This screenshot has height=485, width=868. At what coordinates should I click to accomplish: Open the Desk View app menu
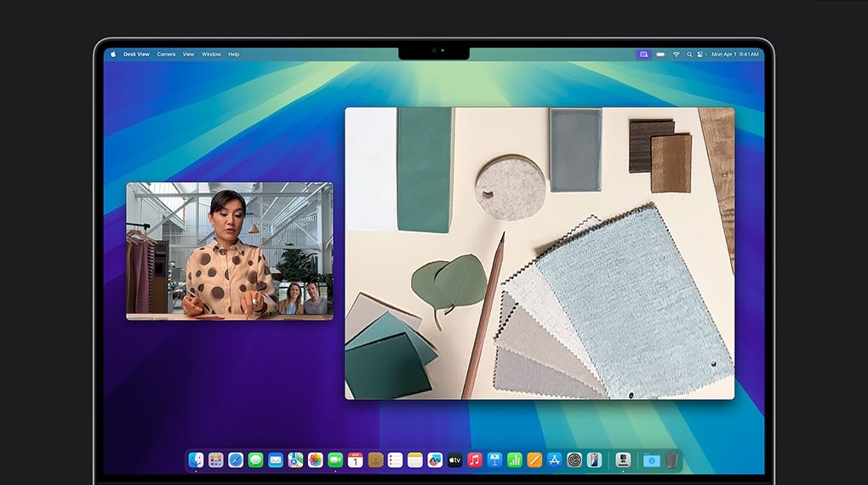pyautogui.click(x=136, y=54)
